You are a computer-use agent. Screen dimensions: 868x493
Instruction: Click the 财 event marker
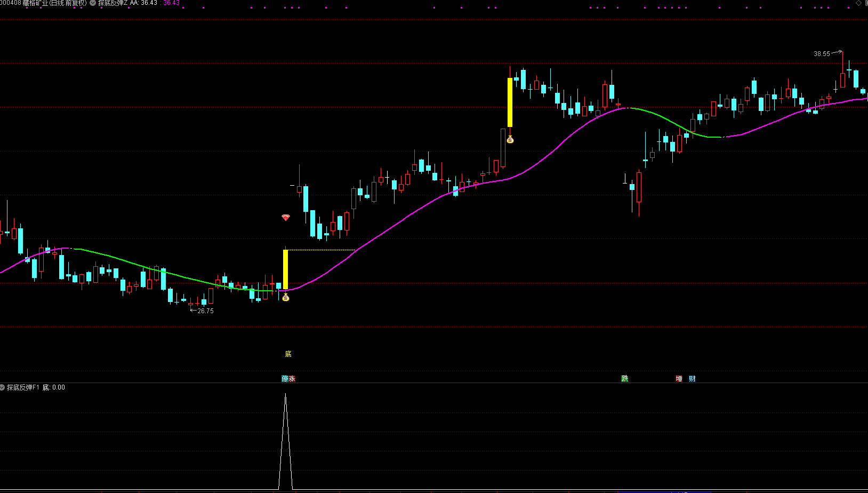pyautogui.click(x=692, y=379)
